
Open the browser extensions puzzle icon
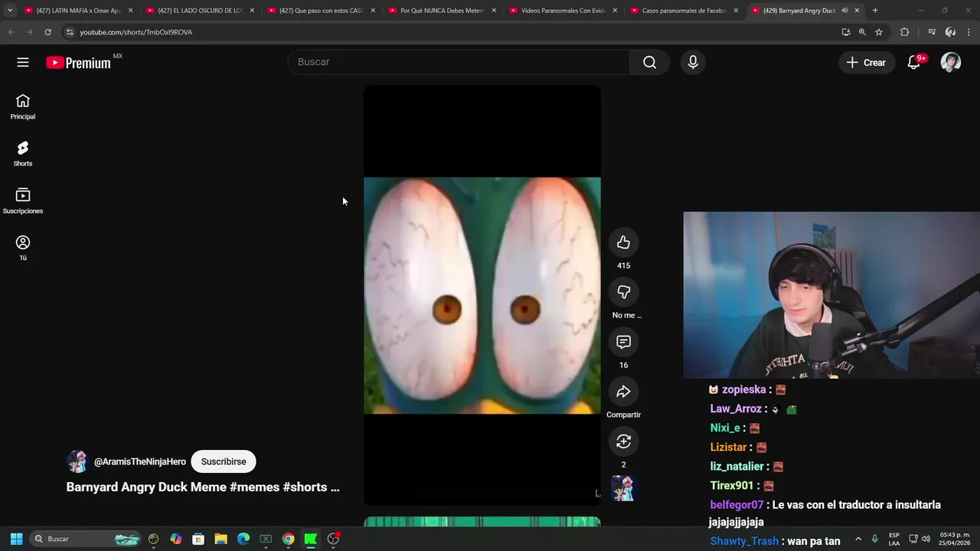tap(905, 32)
